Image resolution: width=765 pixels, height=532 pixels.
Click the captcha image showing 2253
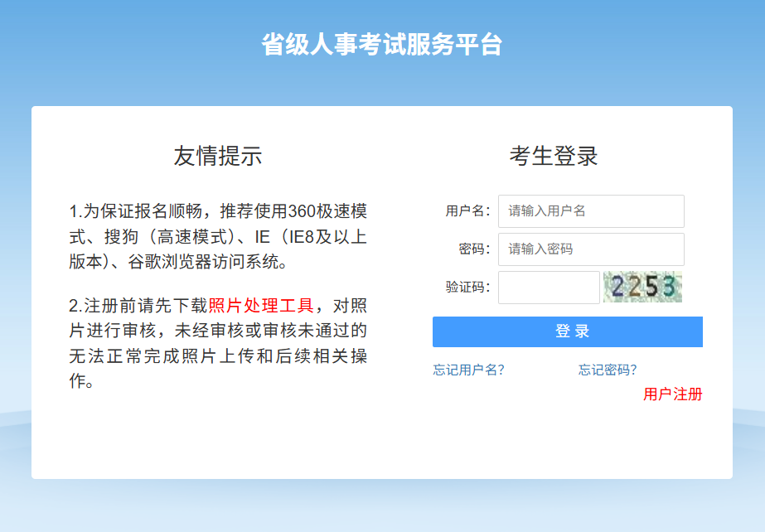coord(642,288)
